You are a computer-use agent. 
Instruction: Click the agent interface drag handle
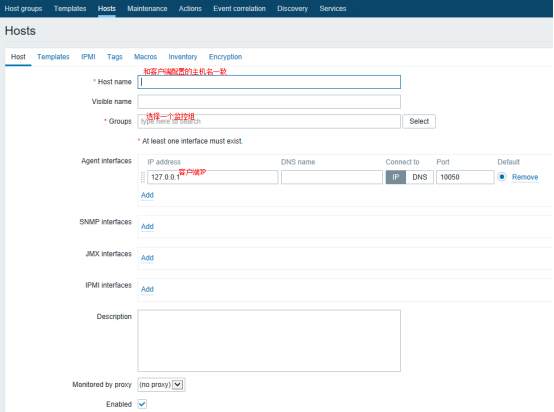[x=143, y=177]
